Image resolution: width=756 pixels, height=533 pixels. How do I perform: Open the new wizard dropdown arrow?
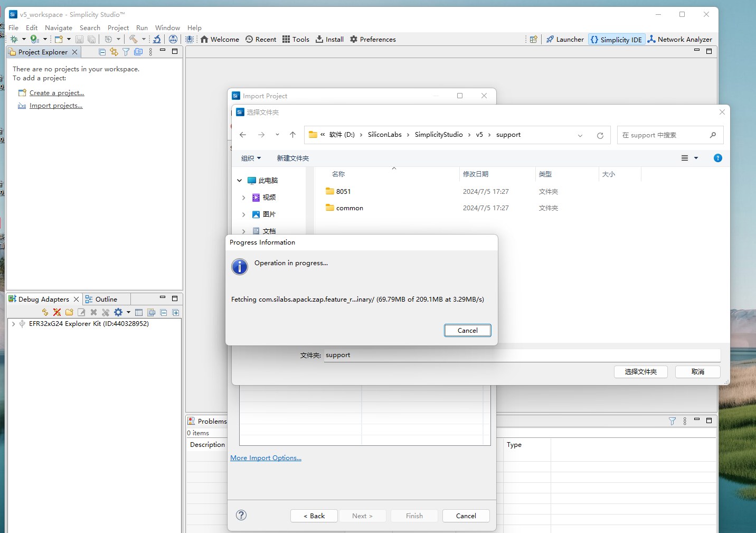click(x=69, y=39)
